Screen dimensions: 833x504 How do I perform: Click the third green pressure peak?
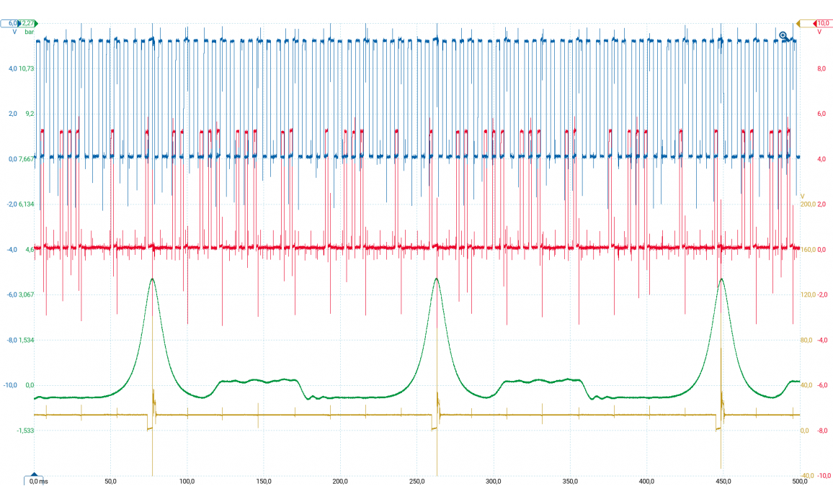[x=721, y=279]
